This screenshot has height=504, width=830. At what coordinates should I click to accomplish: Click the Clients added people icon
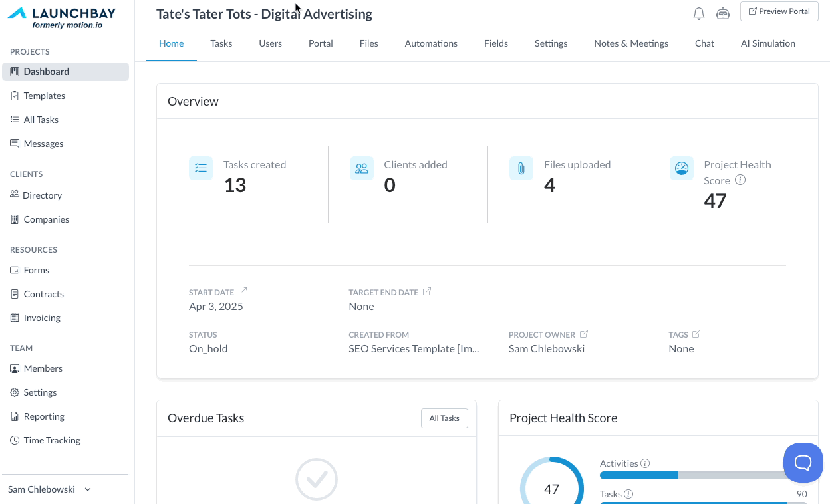pos(362,168)
